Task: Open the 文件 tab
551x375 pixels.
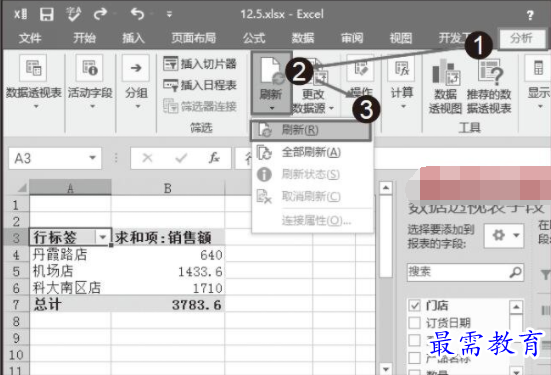Action: (x=30, y=38)
